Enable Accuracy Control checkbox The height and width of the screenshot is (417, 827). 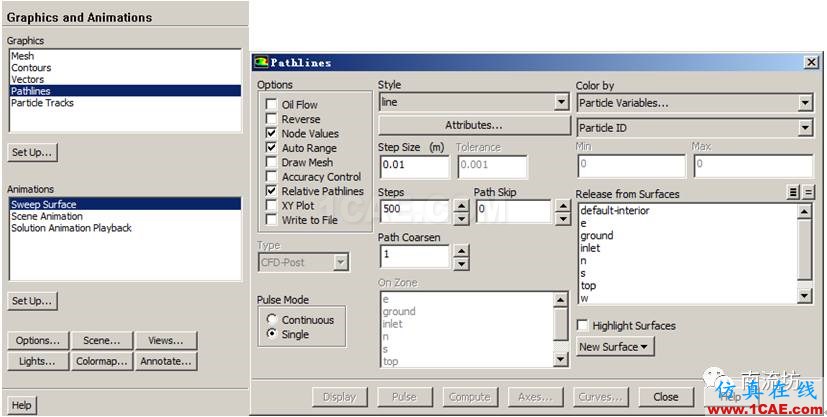tap(271, 177)
